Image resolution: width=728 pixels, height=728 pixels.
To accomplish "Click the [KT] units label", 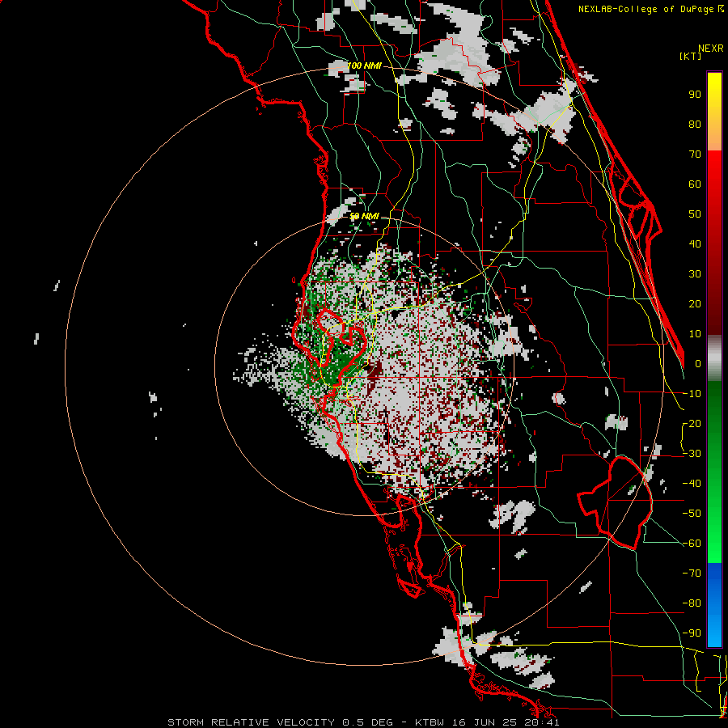I will (691, 56).
